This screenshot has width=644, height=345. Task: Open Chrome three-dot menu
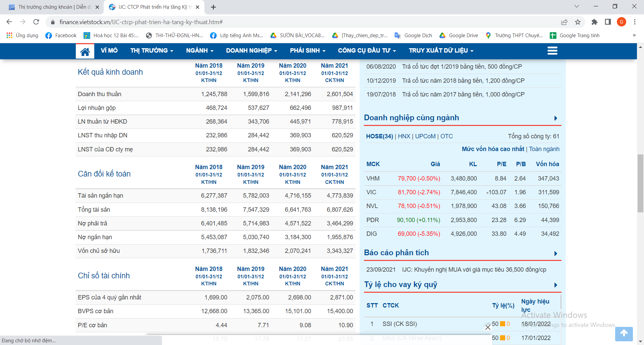coord(635,22)
